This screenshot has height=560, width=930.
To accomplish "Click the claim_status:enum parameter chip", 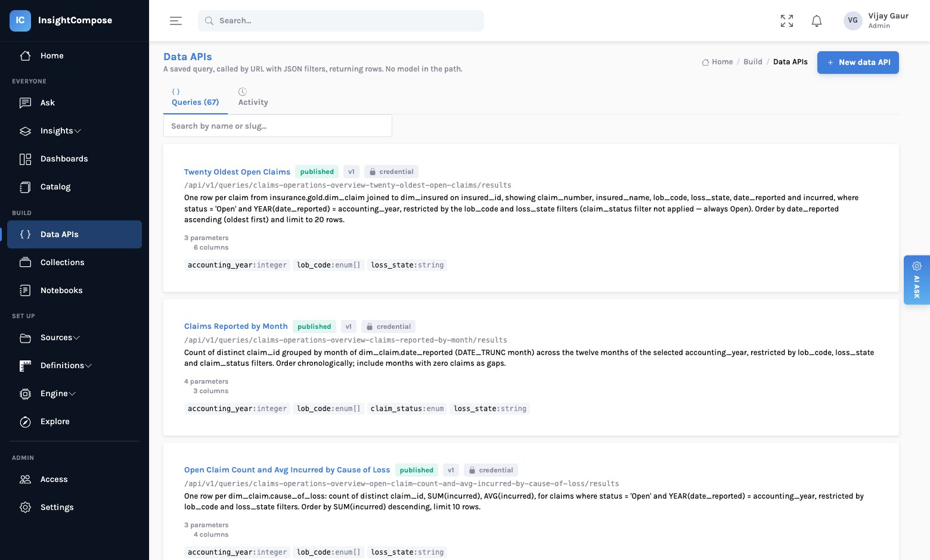I will (x=407, y=409).
